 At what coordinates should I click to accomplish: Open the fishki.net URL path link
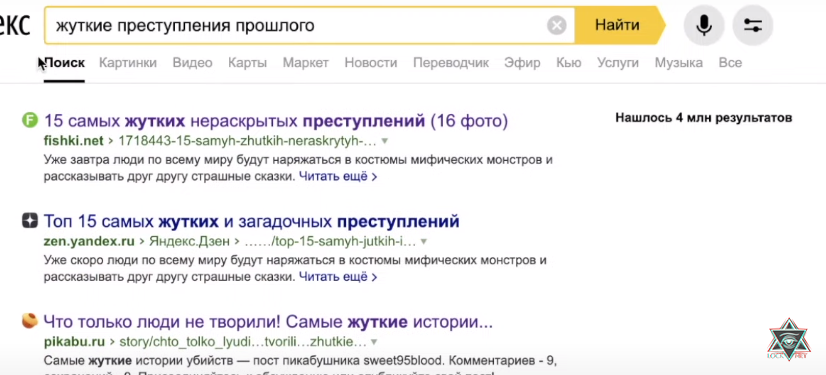coord(248,141)
